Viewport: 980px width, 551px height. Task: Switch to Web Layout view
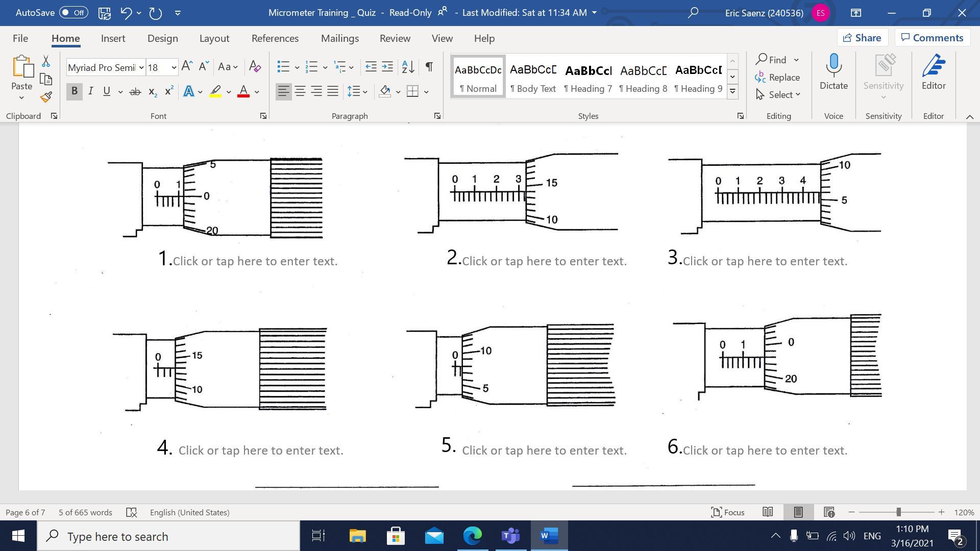point(829,512)
